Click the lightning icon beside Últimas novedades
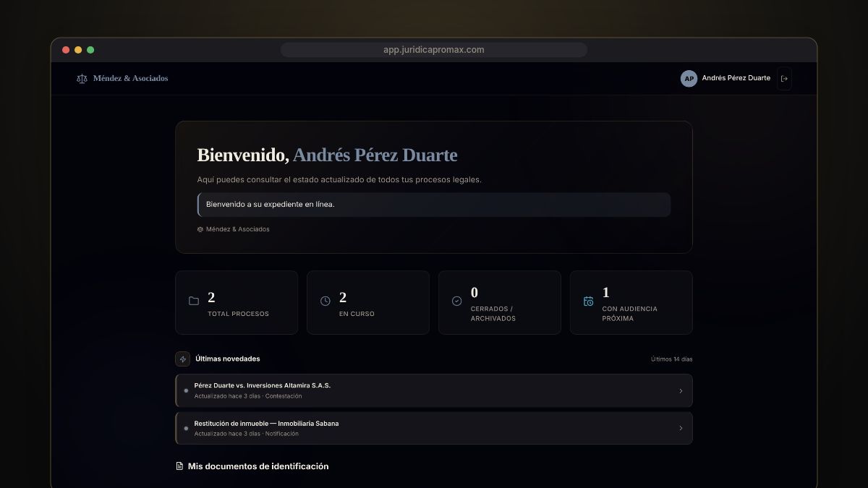 pyautogui.click(x=183, y=359)
